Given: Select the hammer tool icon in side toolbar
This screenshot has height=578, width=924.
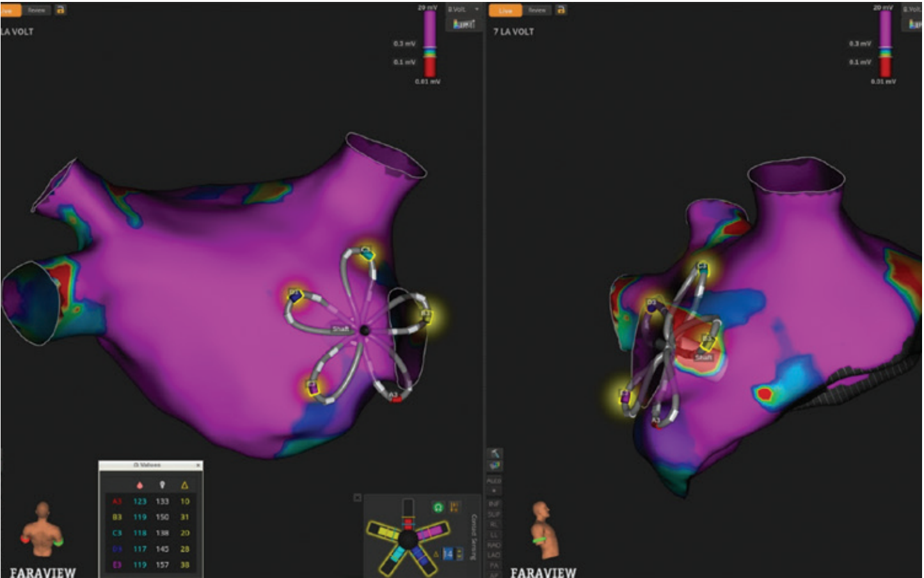Looking at the screenshot, I should pyautogui.click(x=494, y=453).
